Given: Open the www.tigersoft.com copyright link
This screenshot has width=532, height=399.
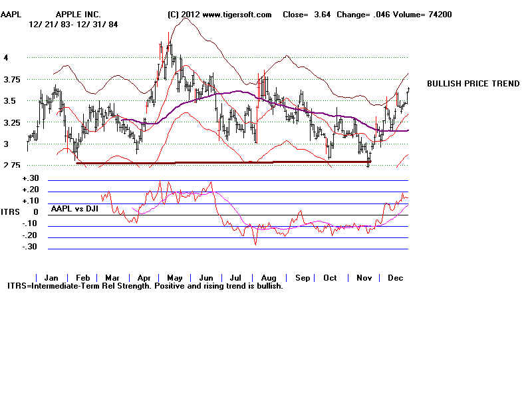Looking at the screenshot, I should pyautogui.click(x=219, y=14).
